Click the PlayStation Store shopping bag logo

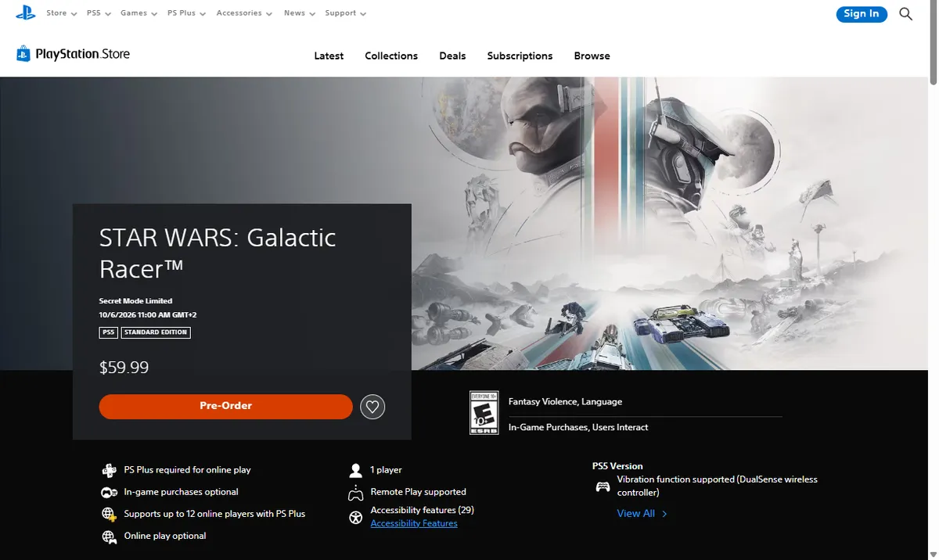click(23, 54)
